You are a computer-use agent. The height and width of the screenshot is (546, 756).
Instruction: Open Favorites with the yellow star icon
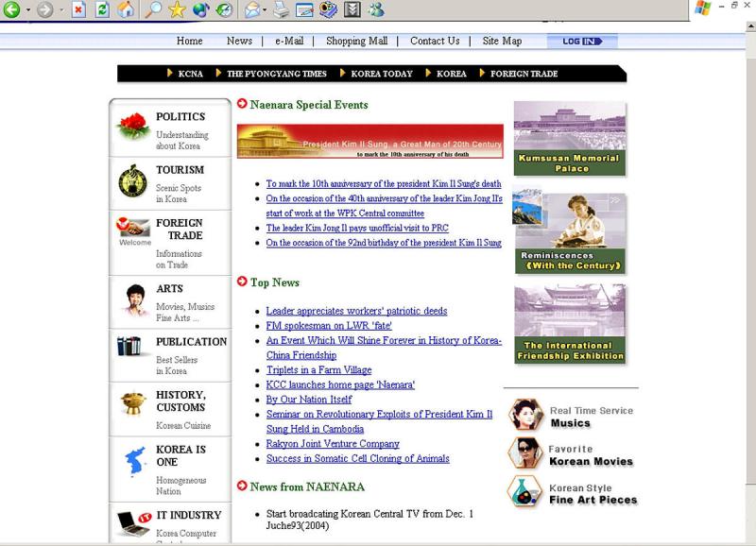coord(177,9)
